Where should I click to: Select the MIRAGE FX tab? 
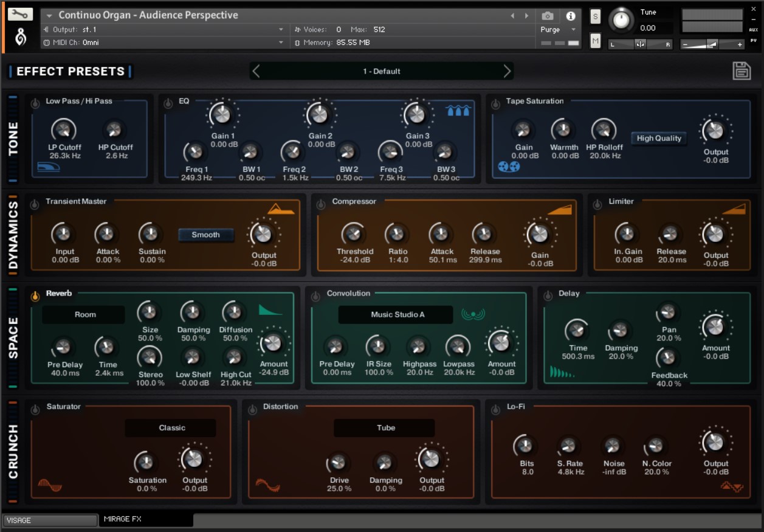pyautogui.click(x=146, y=519)
